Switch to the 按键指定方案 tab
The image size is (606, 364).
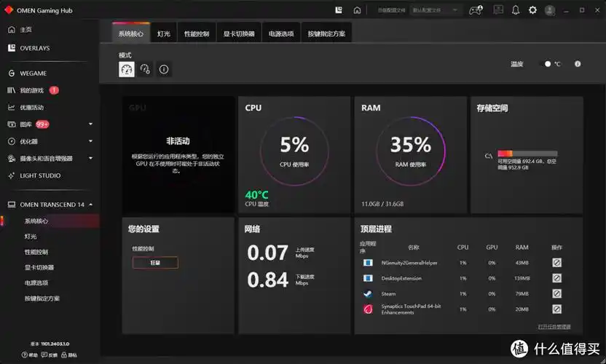pos(326,33)
